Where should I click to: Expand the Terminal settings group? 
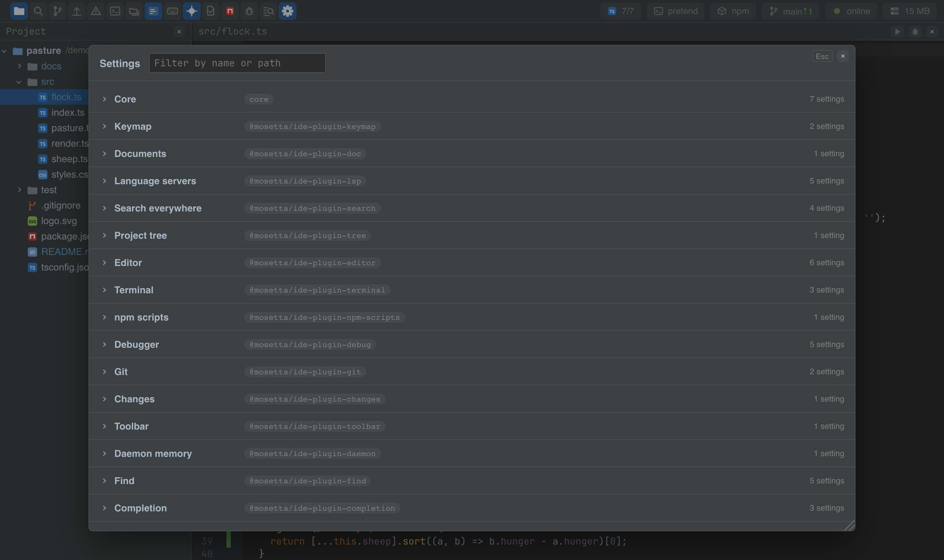tap(105, 290)
